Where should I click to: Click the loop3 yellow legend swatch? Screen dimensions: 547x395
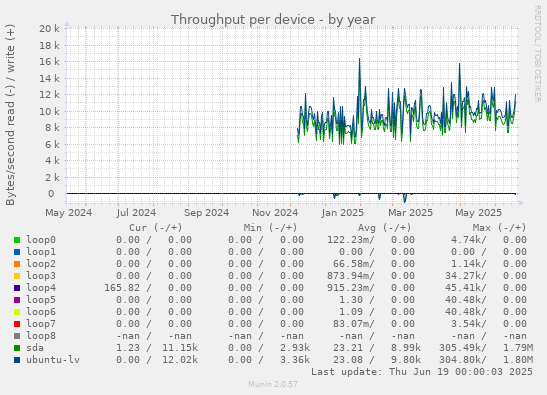[x=17, y=276]
